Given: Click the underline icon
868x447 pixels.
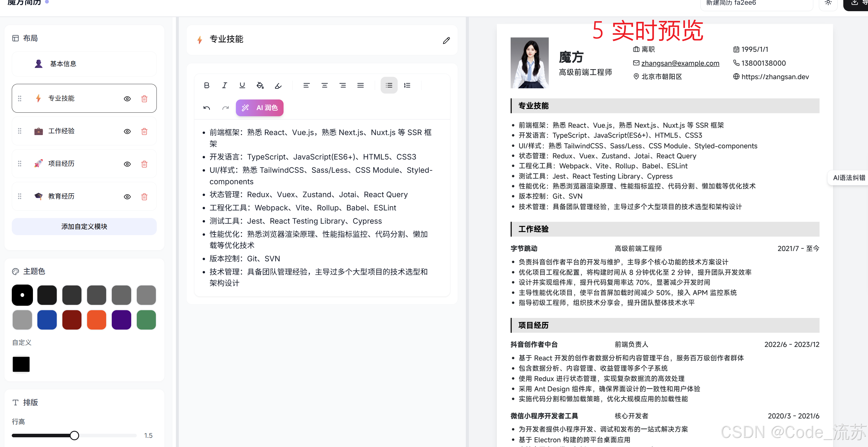Looking at the screenshot, I should [242, 85].
